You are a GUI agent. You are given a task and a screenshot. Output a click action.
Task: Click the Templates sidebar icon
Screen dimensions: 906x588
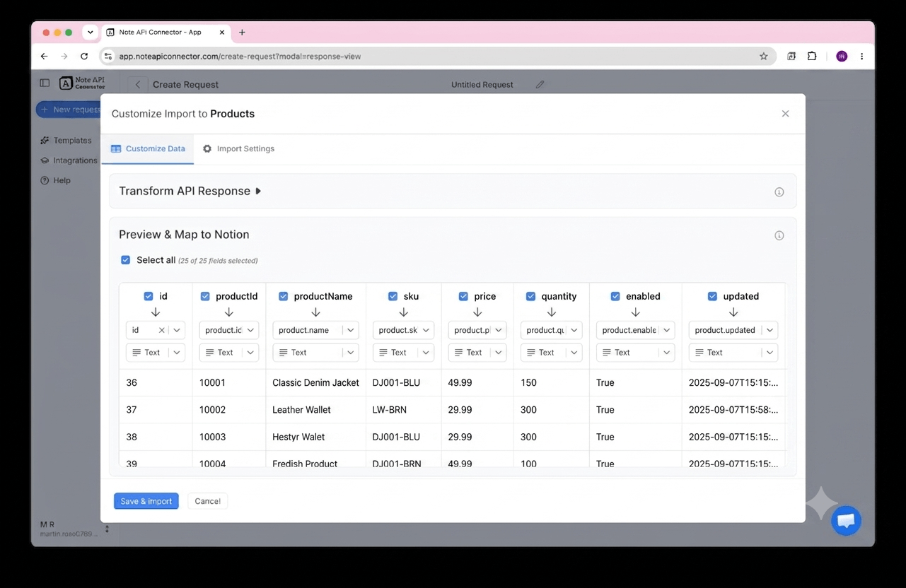[45, 141]
